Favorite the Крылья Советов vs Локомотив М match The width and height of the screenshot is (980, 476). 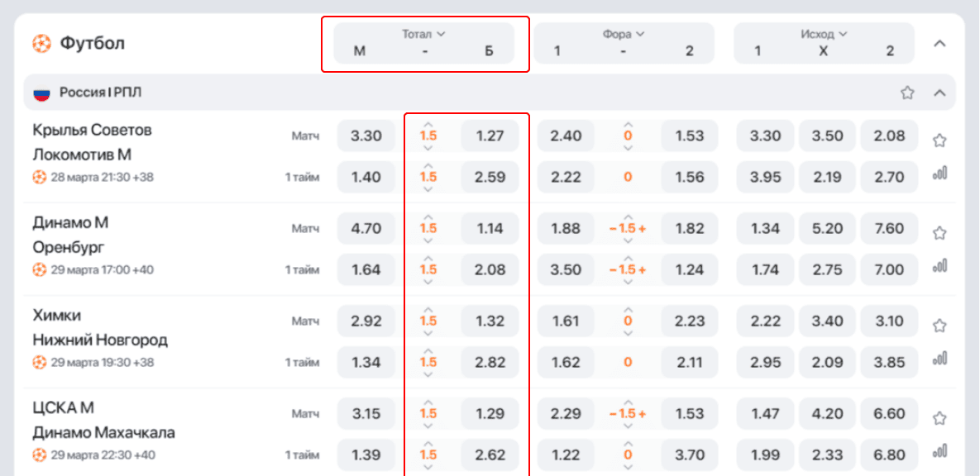point(939,140)
